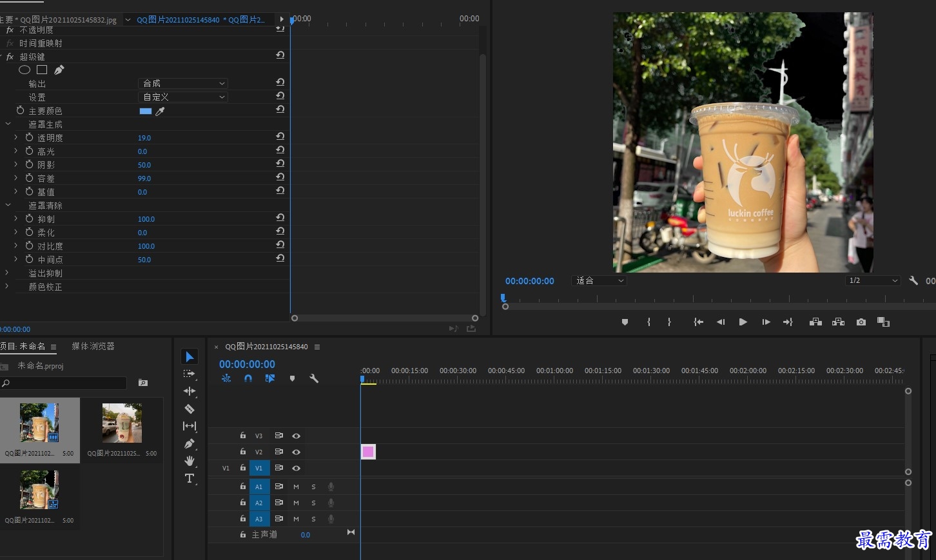936x560 pixels.
Task: Play the program monitor preview
Action: point(743,322)
